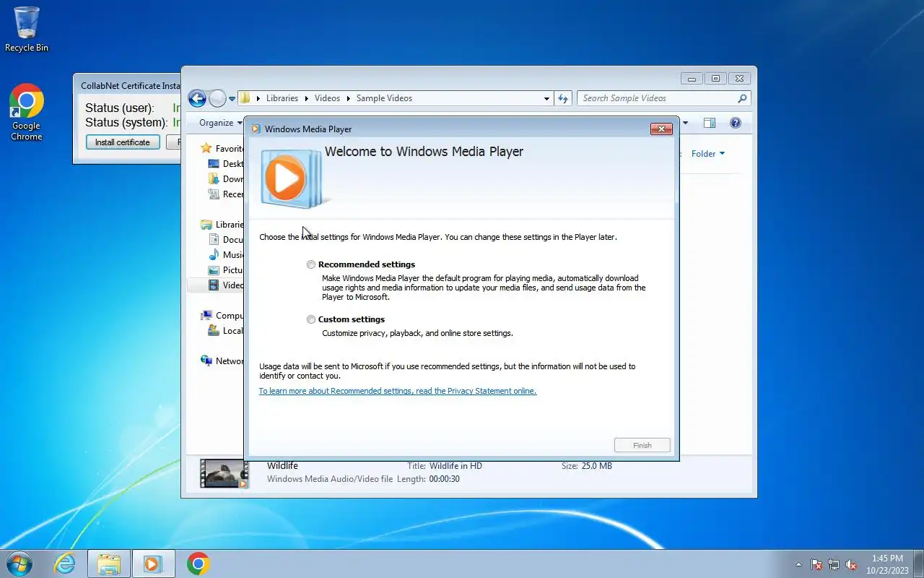Click the Music note icon in sidebar

214,254
